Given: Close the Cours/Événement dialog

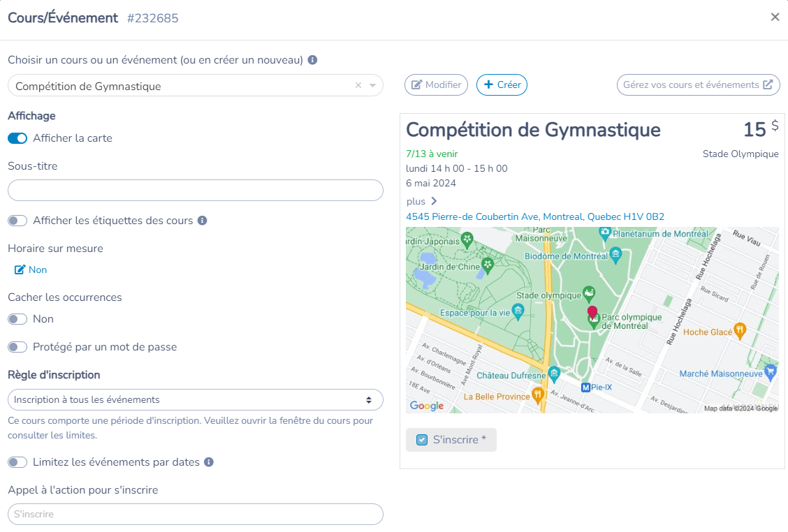Looking at the screenshot, I should (x=775, y=17).
